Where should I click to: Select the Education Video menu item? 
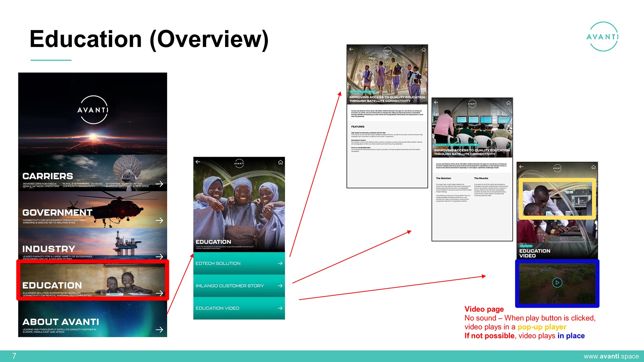239,308
